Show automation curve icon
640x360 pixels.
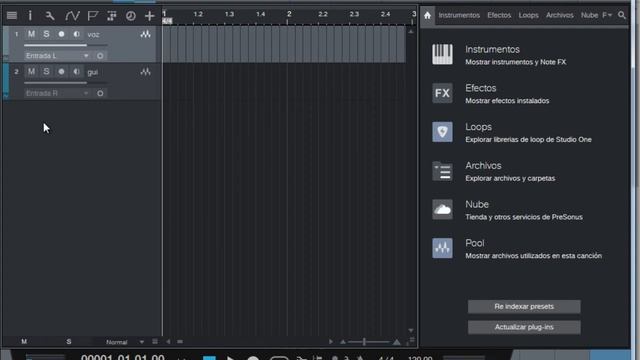coord(72,16)
